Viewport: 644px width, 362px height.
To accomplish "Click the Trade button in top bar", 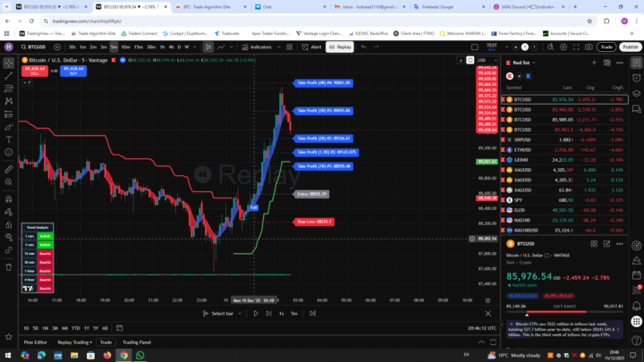I will (x=606, y=47).
